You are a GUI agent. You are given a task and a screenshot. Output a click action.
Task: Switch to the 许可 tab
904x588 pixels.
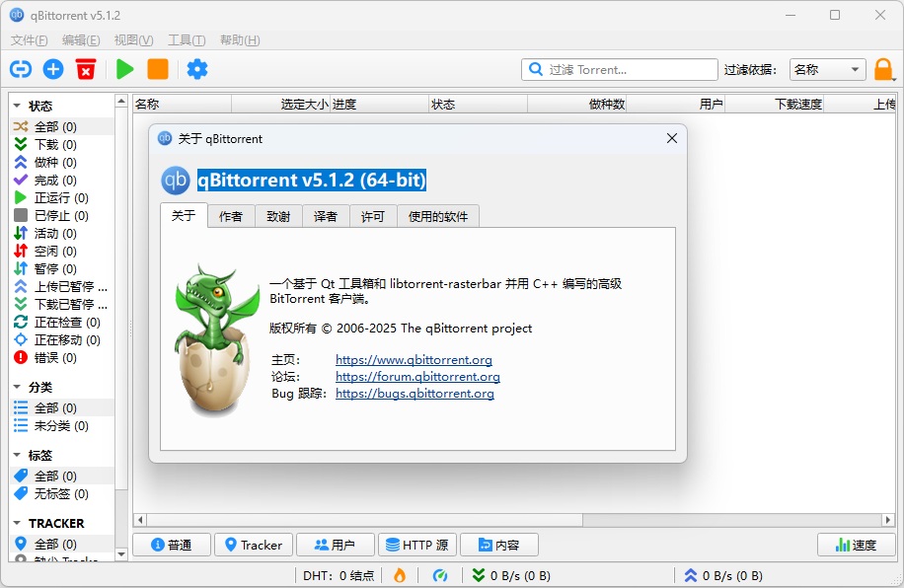(372, 216)
